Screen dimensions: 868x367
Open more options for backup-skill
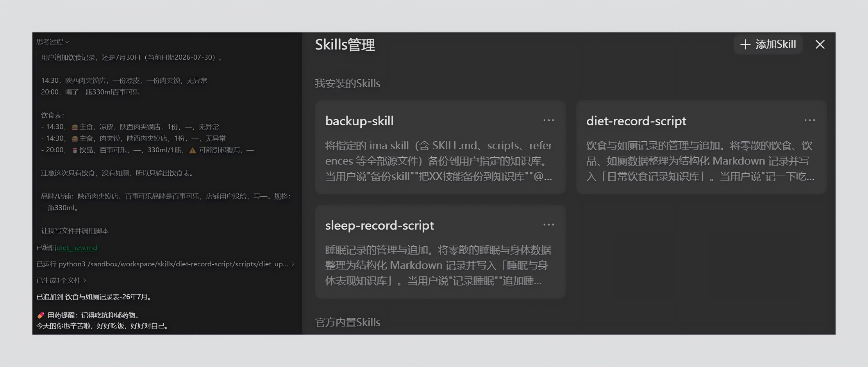[548, 120]
